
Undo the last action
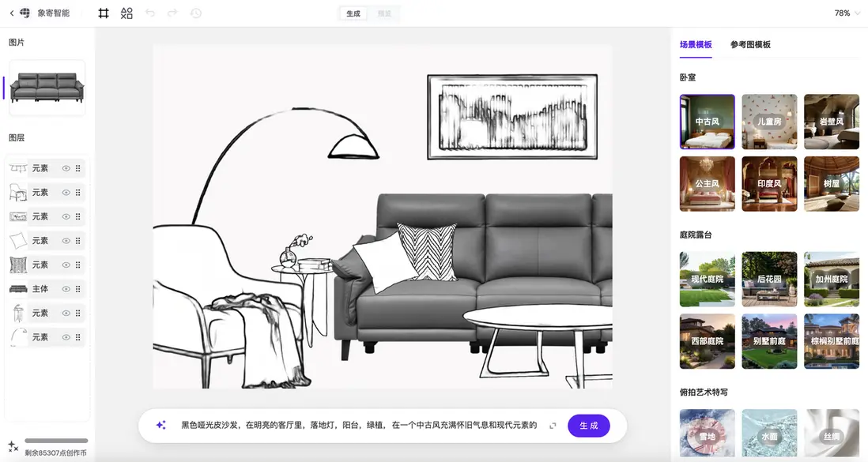[150, 13]
